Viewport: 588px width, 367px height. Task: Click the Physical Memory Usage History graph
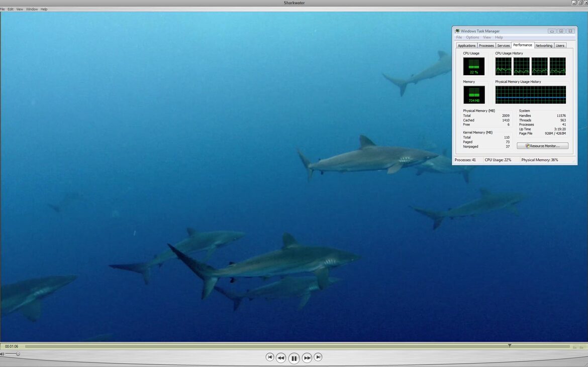tap(530, 95)
